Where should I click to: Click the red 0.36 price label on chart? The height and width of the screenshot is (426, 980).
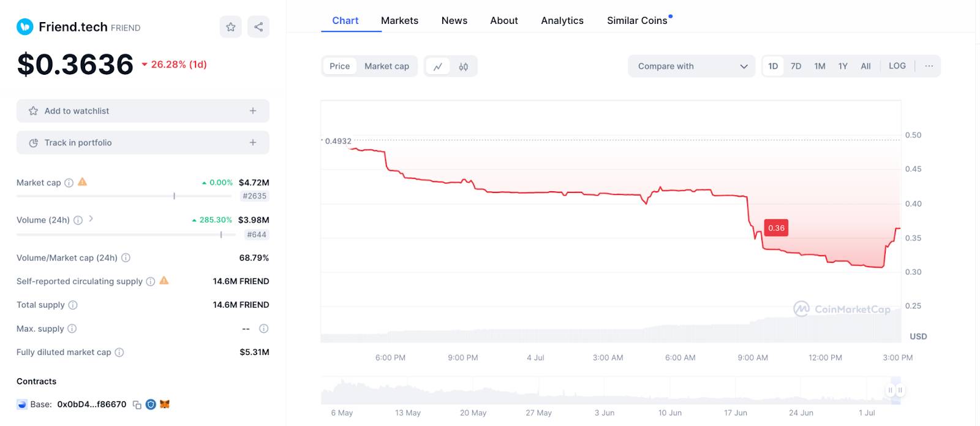point(776,228)
